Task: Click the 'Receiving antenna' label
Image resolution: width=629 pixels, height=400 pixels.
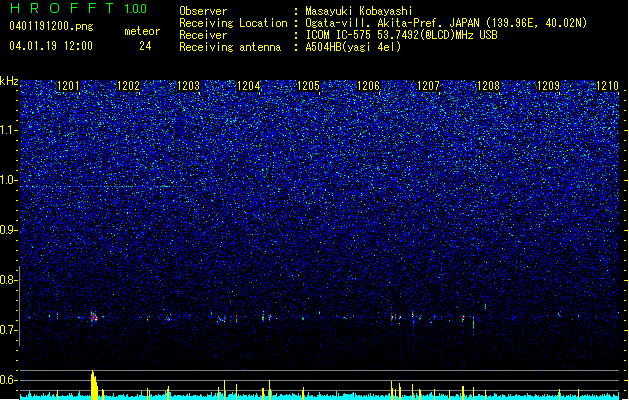Action: pos(230,47)
